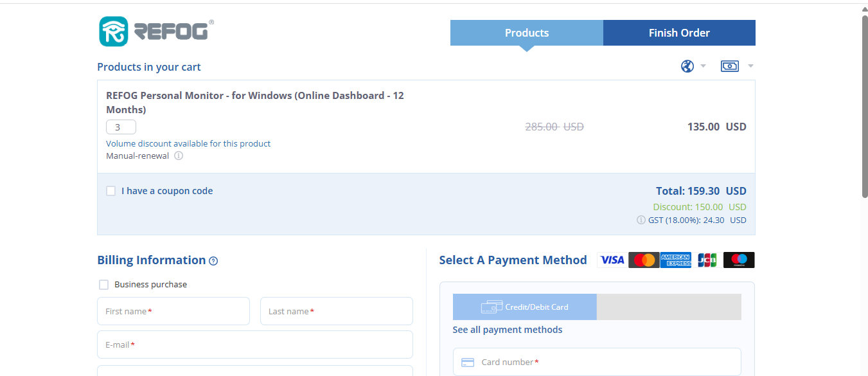The width and height of the screenshot is (868, 376).
Task: Select the Products tab
Action: (x=527, y=33)
